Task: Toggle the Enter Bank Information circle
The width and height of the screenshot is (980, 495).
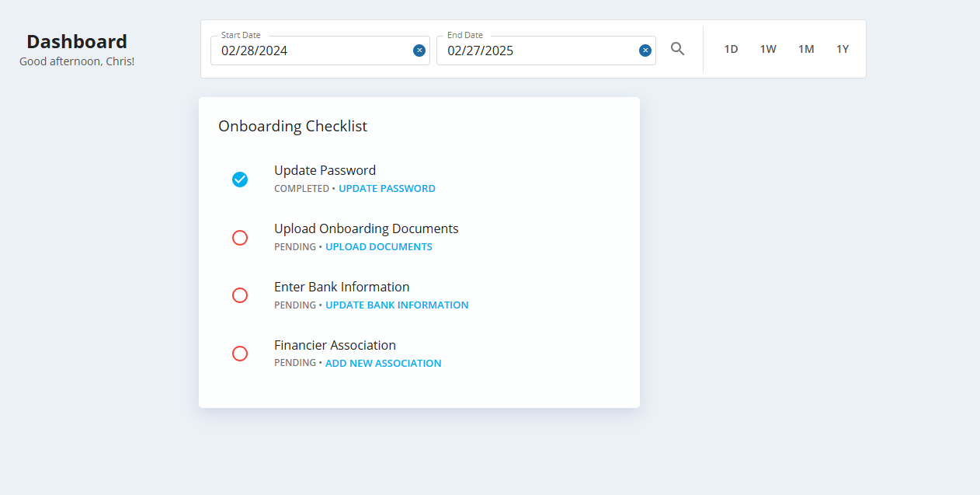Action: pyautogui.click(x=240, y=295)
